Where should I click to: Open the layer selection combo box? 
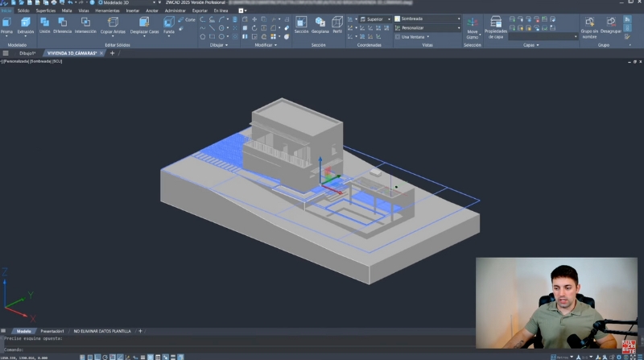542,36
